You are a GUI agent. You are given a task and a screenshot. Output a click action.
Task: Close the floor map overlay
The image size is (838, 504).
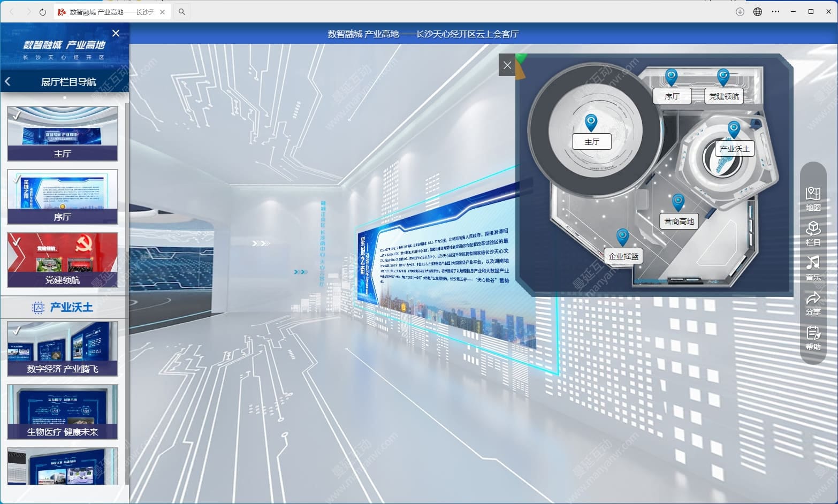point(507,65)
